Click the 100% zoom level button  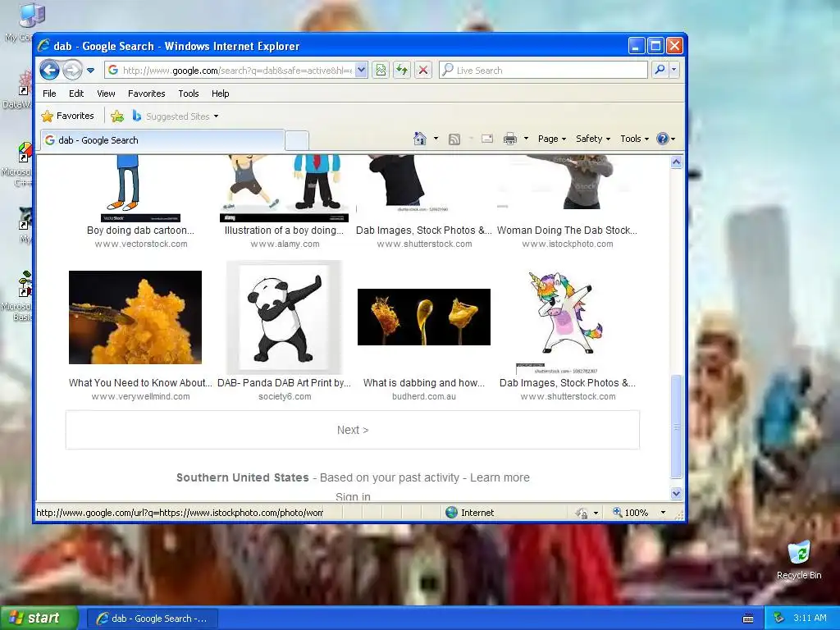(631, 513)
